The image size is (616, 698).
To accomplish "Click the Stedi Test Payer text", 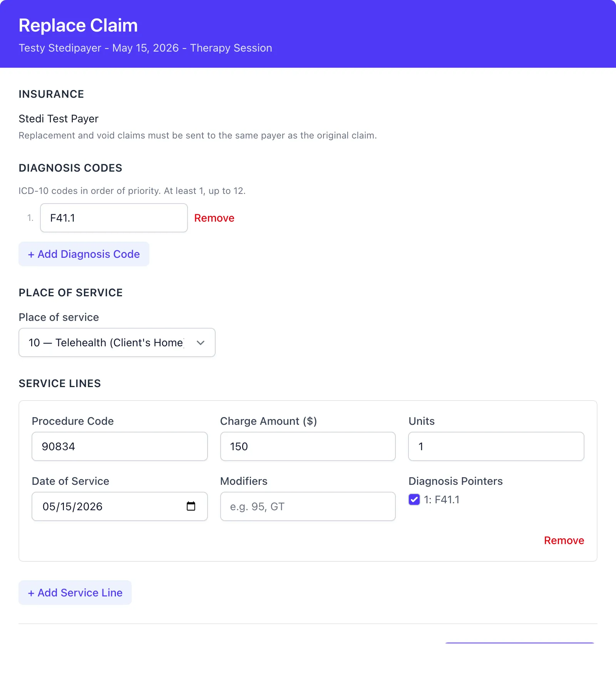I will pos(59,119).
